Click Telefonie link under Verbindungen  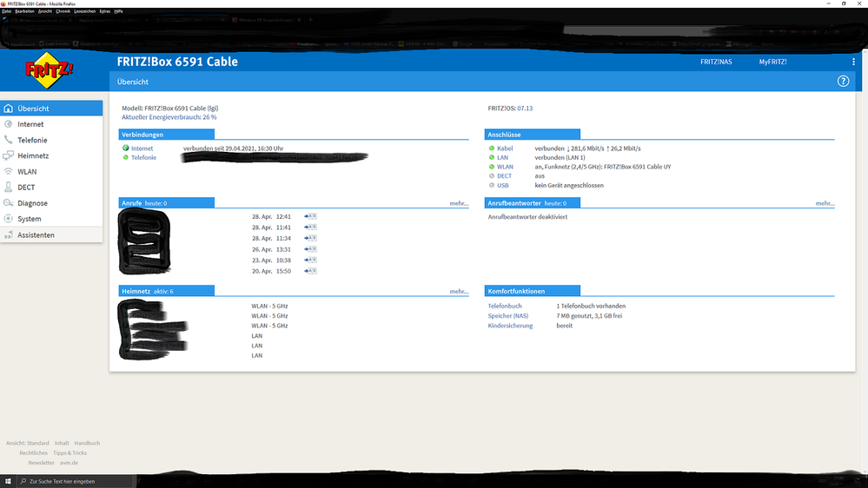(x=143, y=158)
